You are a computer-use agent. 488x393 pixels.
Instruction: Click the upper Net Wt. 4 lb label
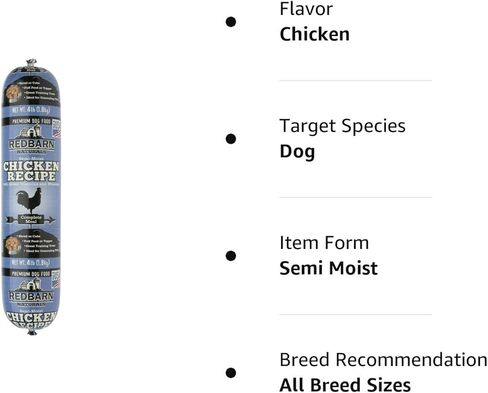31,110
